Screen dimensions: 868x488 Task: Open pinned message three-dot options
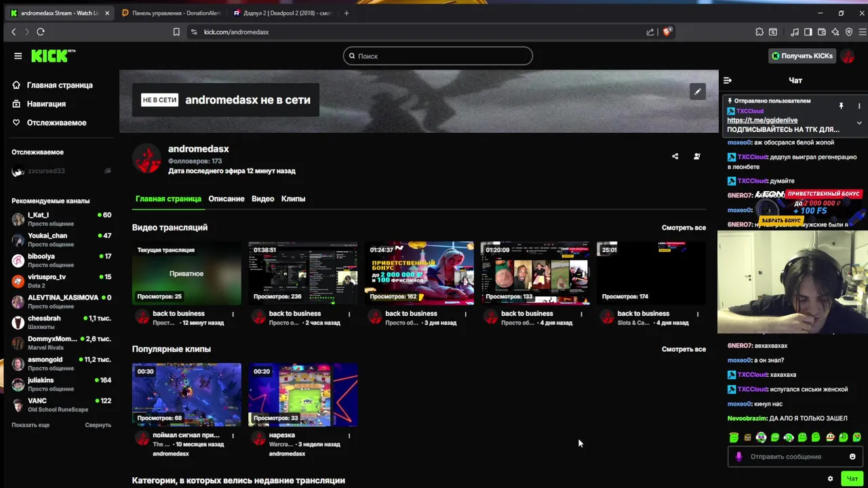(x=859, y=106)
